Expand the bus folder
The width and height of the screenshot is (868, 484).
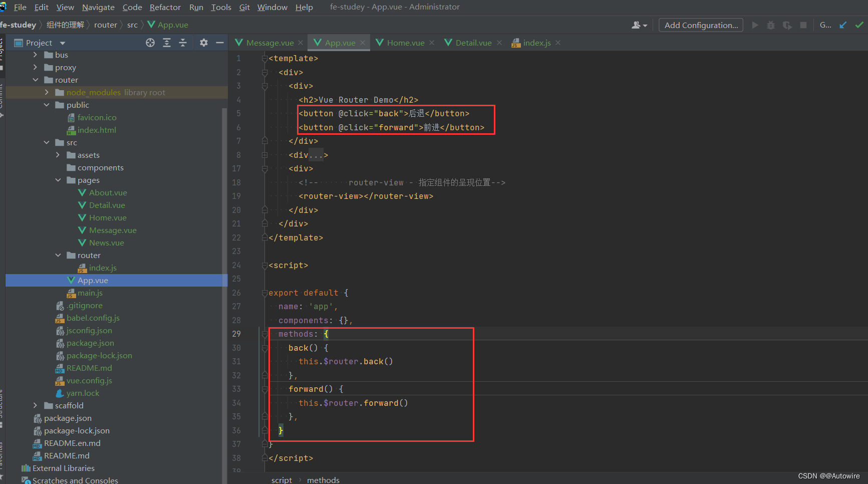35,55
